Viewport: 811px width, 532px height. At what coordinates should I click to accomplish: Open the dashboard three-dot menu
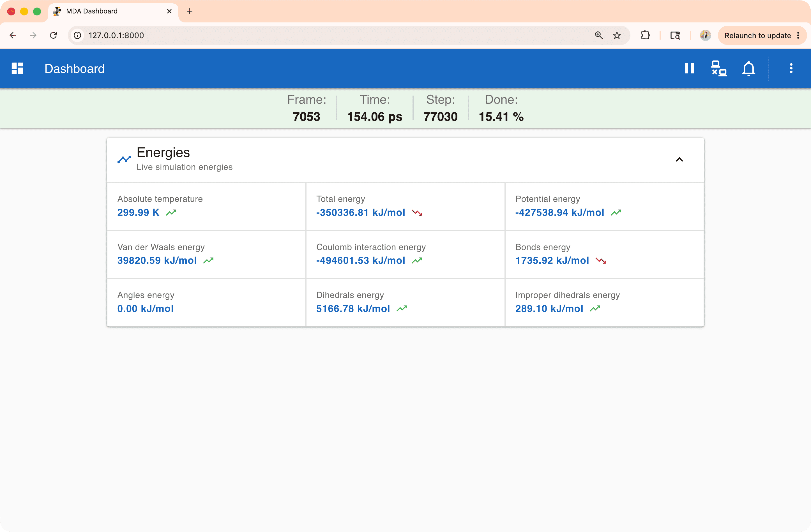pos(791,68)
